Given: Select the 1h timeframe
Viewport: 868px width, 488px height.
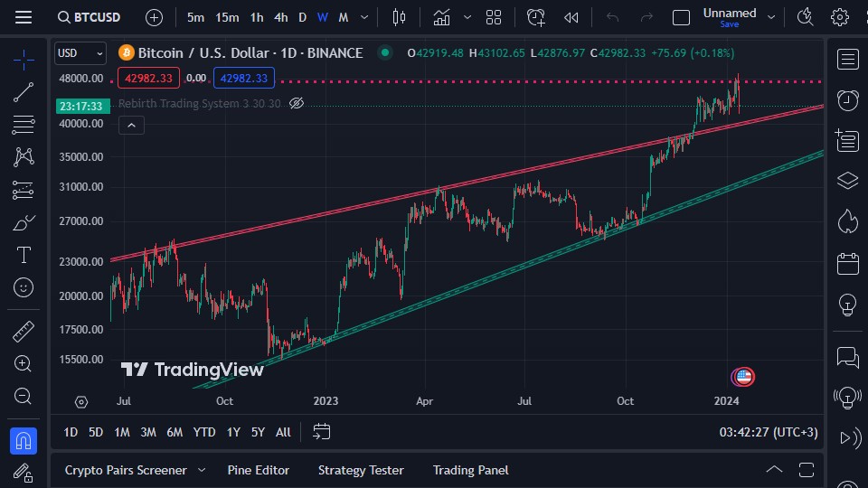Looking at the screenshot, I should 257,18.
